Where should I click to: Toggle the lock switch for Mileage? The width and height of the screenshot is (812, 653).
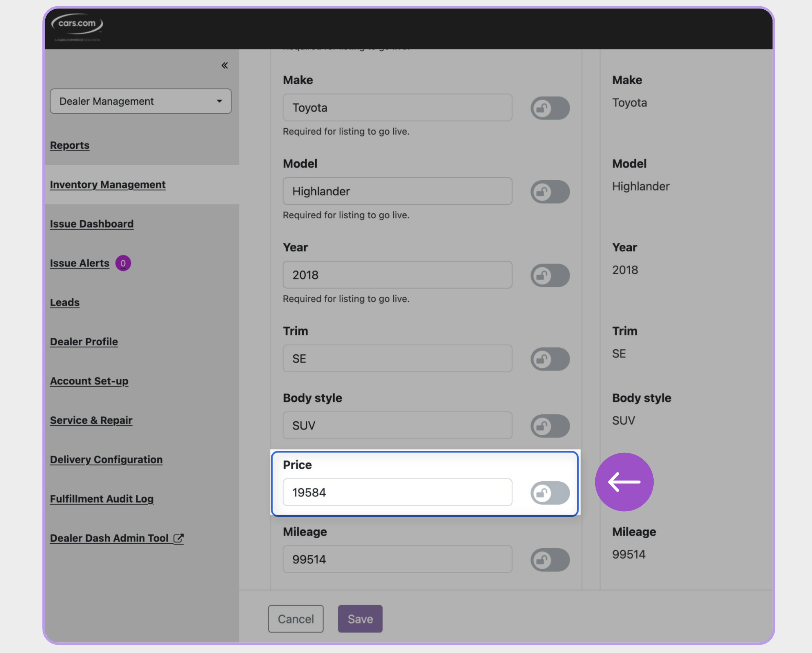coord(550,560)
